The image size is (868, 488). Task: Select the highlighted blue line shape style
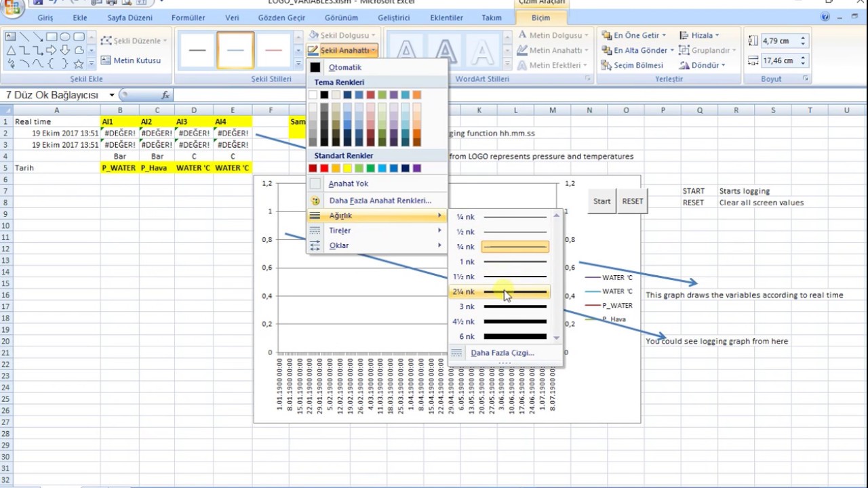235,50
